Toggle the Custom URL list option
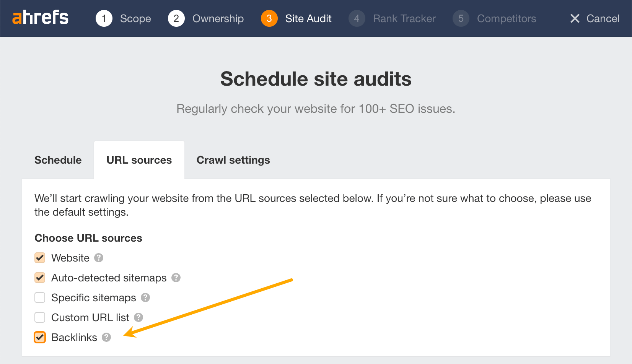This screenshot has width=632, height=364. (x=40, y=317)
